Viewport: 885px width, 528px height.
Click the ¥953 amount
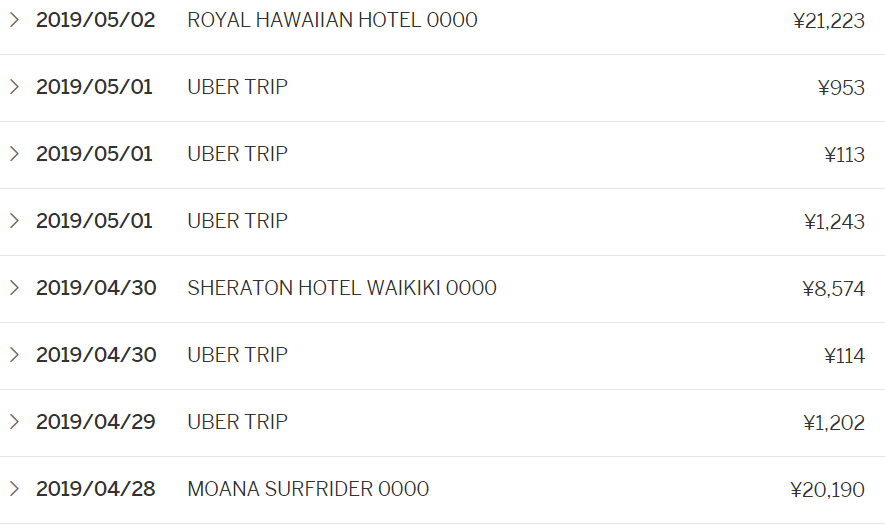[841, 88]
